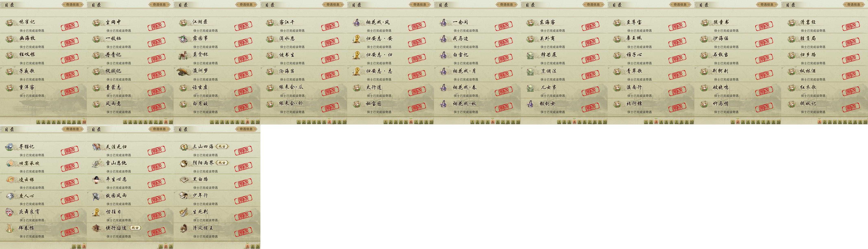Select the Go board icon for 黑白路
The height and width of the screenshot is (249, 868).
coord(184,179)
